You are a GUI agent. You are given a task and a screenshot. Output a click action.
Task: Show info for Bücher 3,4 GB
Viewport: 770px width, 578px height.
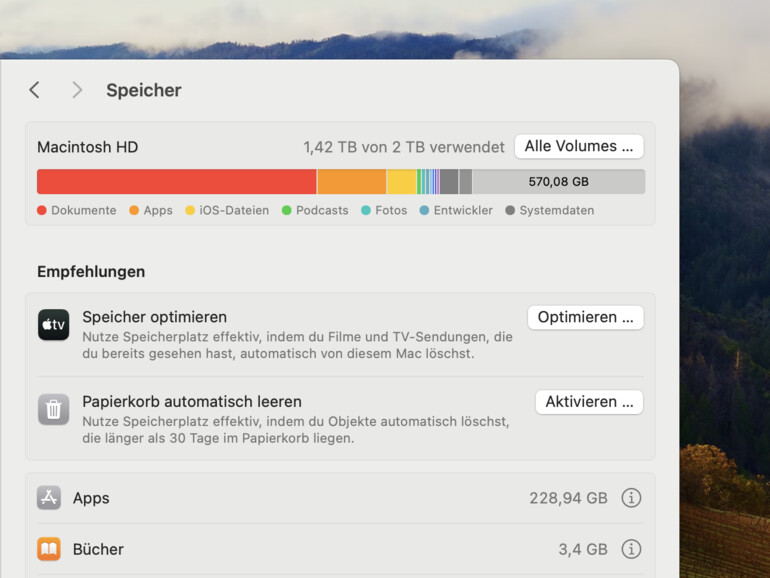631,549
